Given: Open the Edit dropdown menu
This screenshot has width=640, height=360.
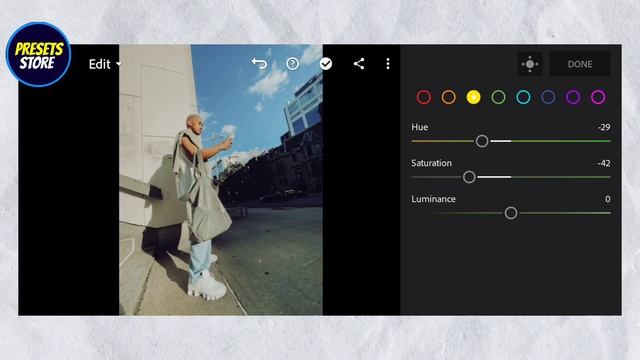Looking at the screenshot, I should [x=105, y=64].
